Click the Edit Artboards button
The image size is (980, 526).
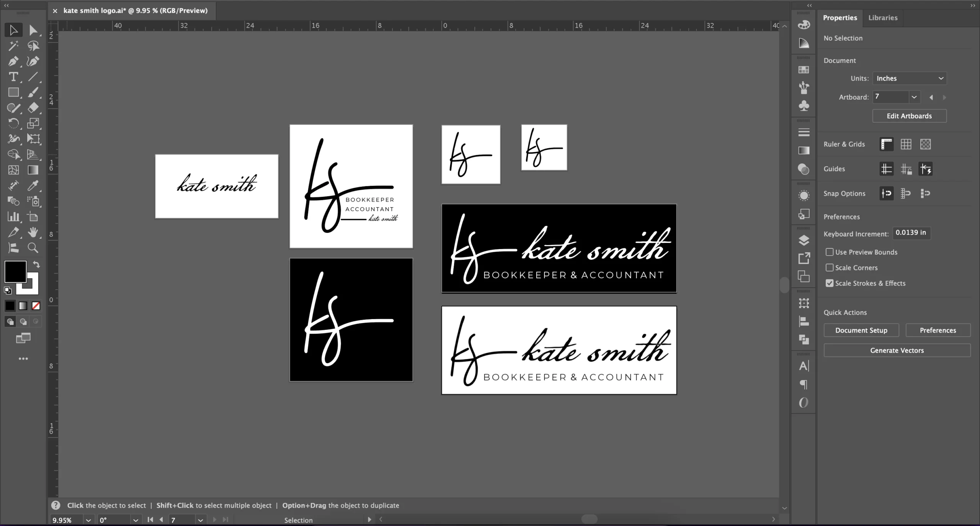tap(909, 116)
